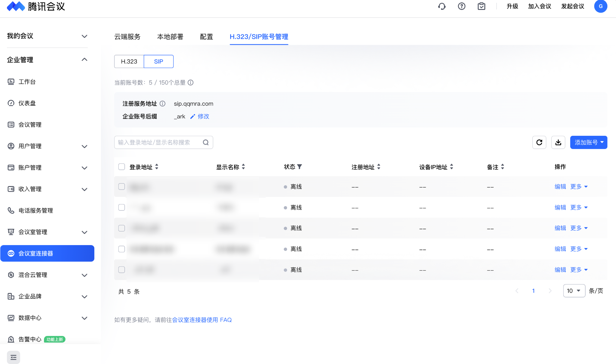Collapse sidebar using bottom menu icon
Image resolution: width=616 pixels, height=364 pixels.
pyautogui.click(x=14, y=357)
